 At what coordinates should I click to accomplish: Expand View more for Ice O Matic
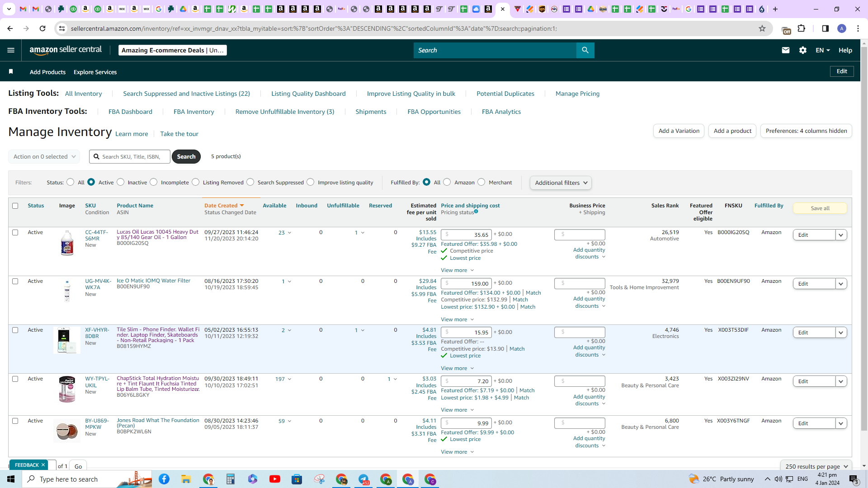(458, 319)
